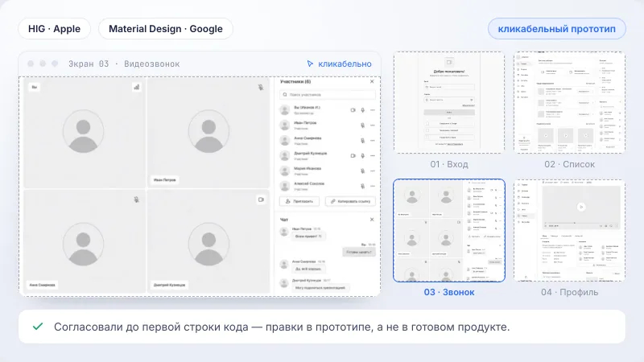Click muted microphone icon for Алексей Соколов
Image resolution: width=644 pixels, height=362 pixels.
363,186
